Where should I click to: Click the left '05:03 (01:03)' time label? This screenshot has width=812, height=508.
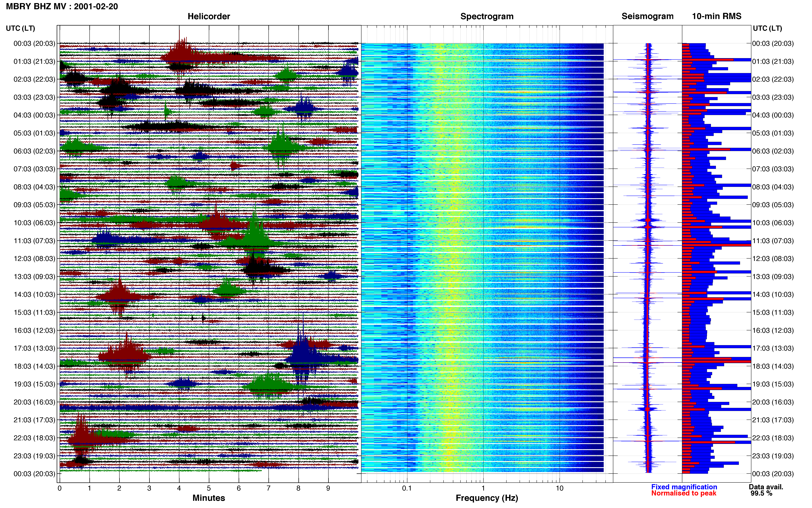pos(34,133)
